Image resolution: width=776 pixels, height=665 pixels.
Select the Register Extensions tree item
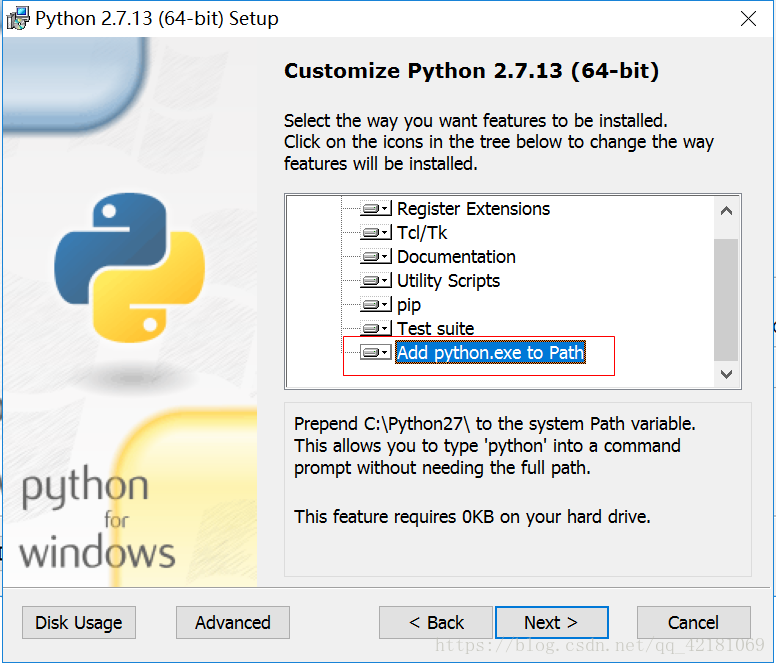[473, 209]
